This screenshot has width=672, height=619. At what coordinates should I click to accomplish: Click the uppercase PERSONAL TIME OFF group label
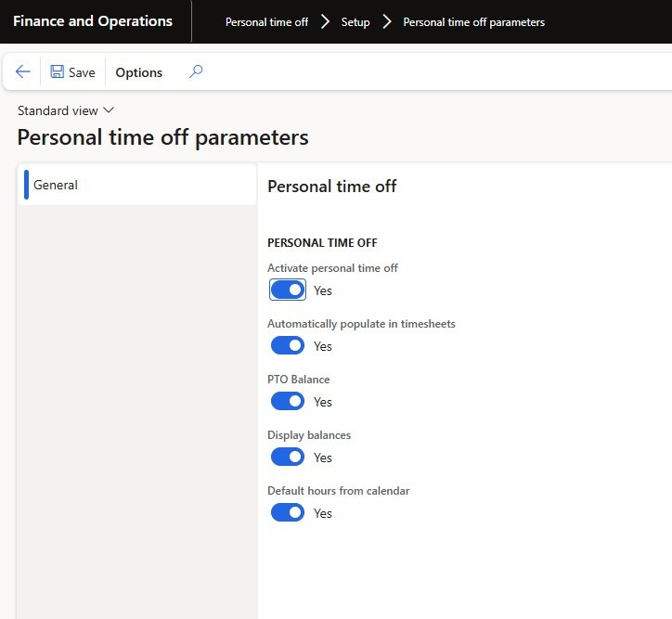tap(322, 243)
